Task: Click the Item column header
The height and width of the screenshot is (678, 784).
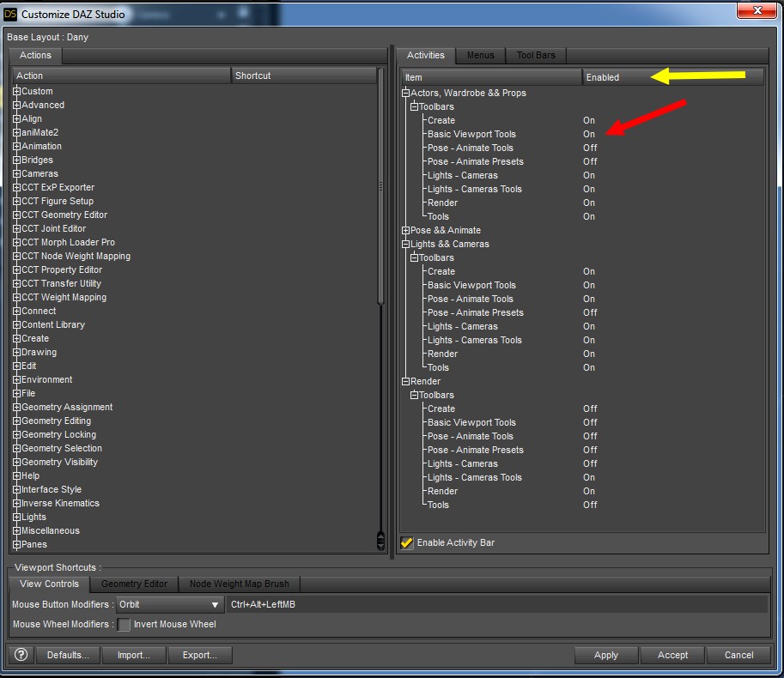Action: 491,77
